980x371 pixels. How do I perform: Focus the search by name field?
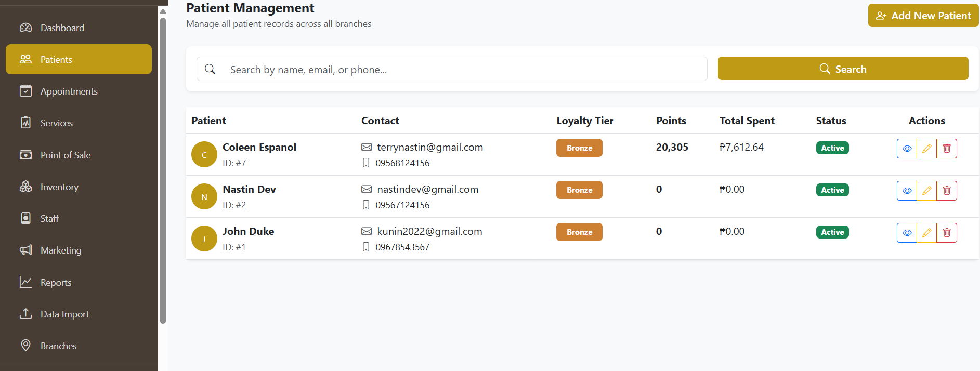(452, 69)
